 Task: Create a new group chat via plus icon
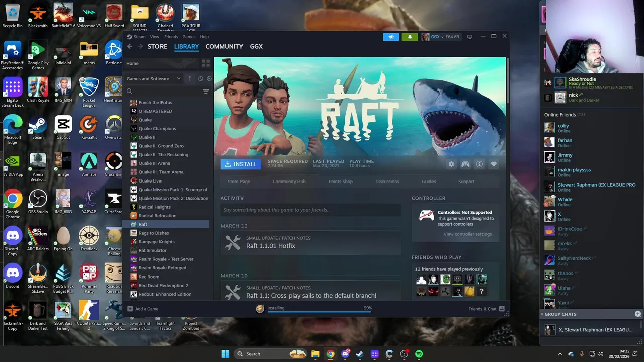(638, 314)
